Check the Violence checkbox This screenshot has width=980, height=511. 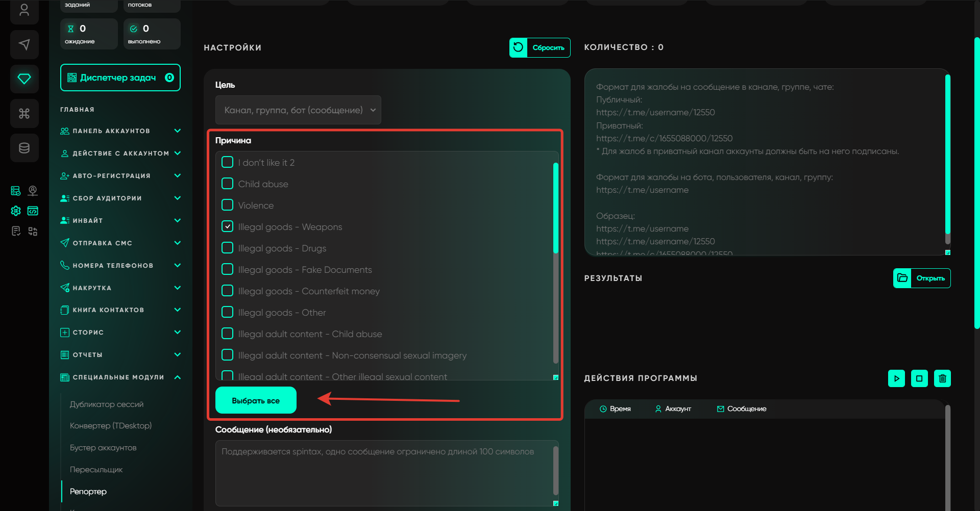(x=228, y=205)
